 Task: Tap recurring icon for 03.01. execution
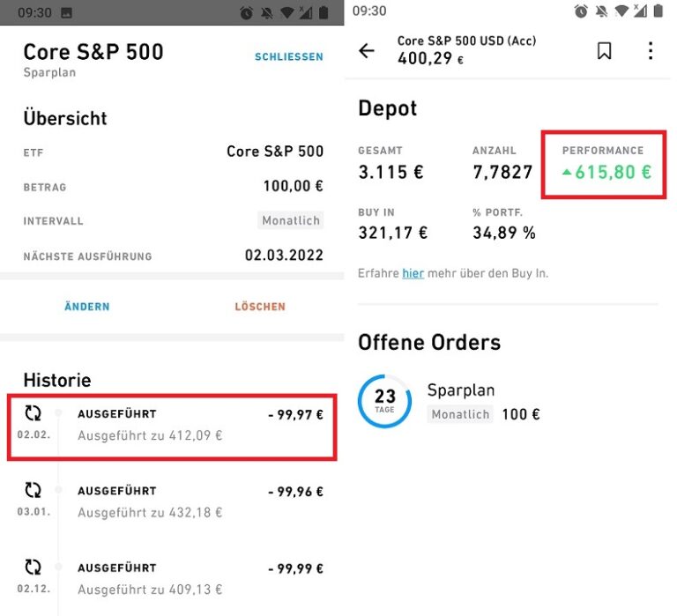(x=33, y=491)
